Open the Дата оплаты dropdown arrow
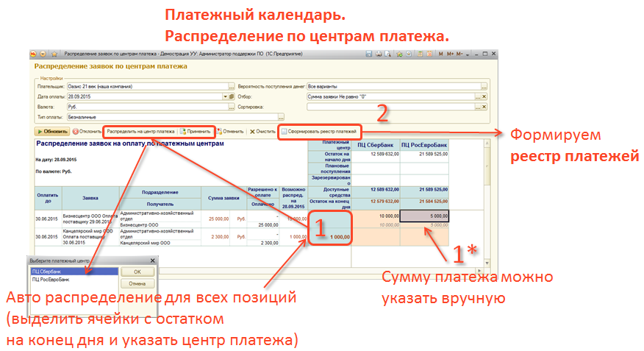Viewport: 644px width, 351px height. [223, 96]
